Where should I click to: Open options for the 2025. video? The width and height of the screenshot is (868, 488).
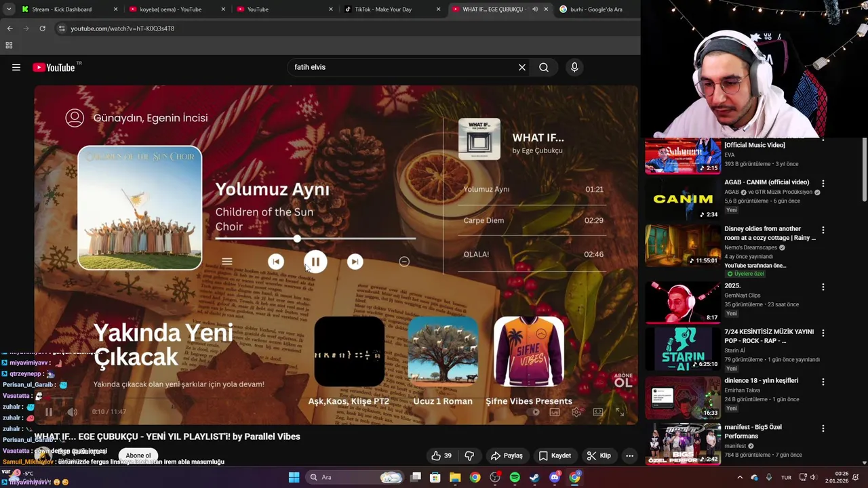[823, 287]
